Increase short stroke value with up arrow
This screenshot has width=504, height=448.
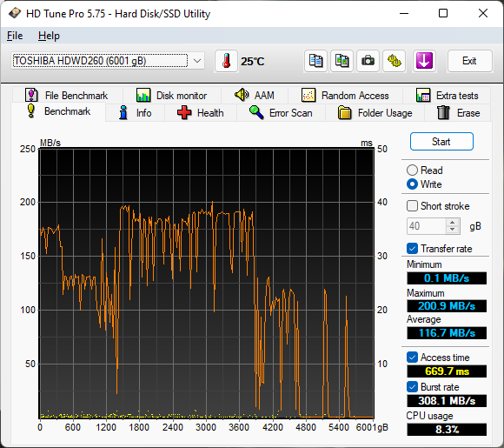453,223
